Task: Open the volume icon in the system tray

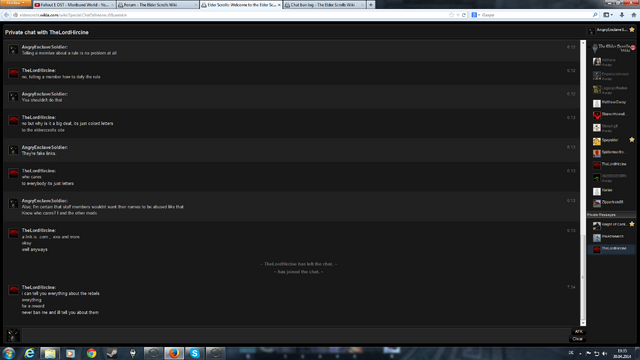Action: click(x=604, y=353)
